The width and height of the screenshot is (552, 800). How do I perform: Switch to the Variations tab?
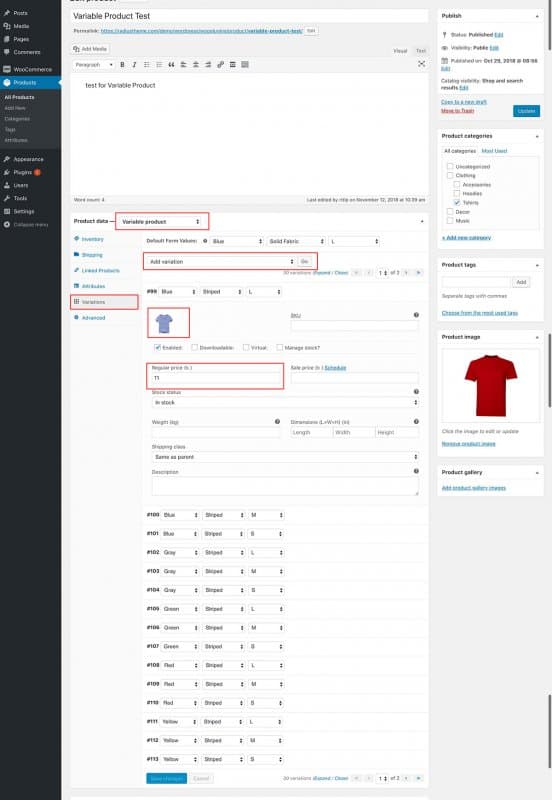[104, 302]
